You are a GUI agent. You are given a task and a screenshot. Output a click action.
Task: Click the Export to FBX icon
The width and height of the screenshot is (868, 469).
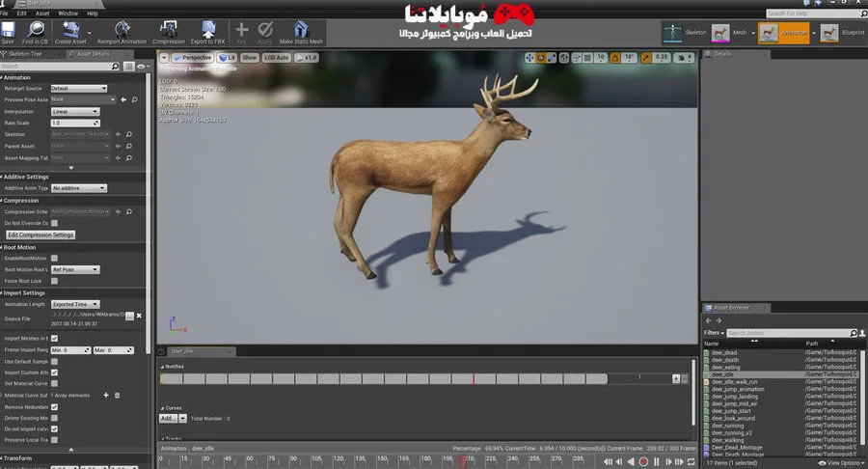coord(208,29)
